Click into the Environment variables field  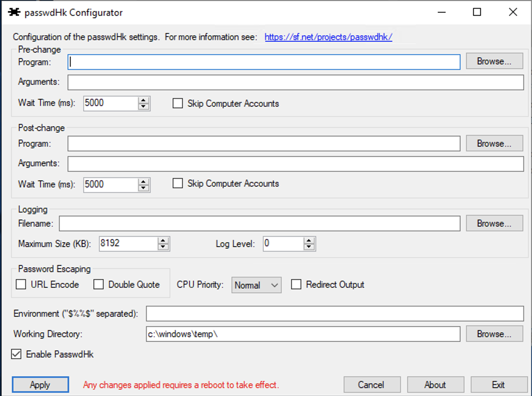(334, 314)
